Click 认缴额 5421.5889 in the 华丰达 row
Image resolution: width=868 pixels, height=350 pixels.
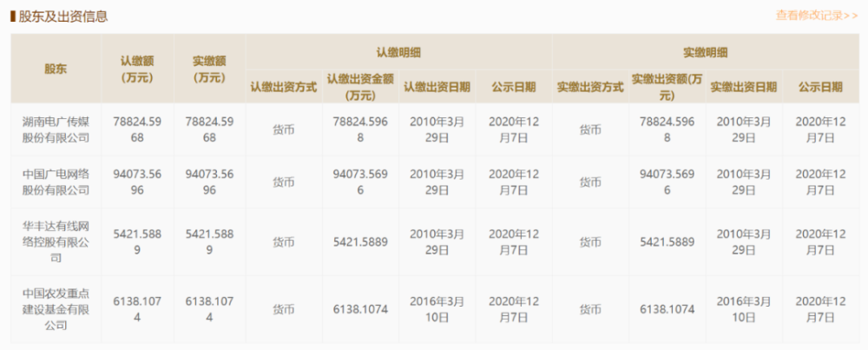[x=137, y=242]
